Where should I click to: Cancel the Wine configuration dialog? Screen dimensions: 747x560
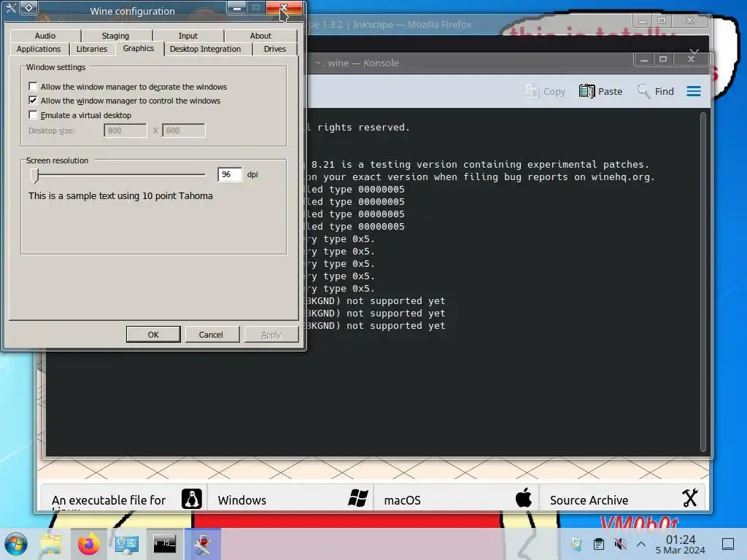click(211, 334)
